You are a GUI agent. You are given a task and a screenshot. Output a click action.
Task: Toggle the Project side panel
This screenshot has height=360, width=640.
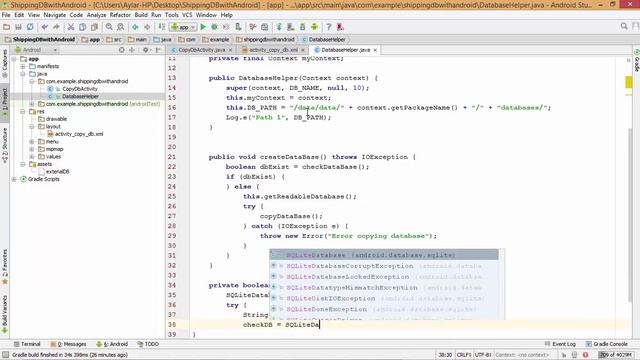5,103
